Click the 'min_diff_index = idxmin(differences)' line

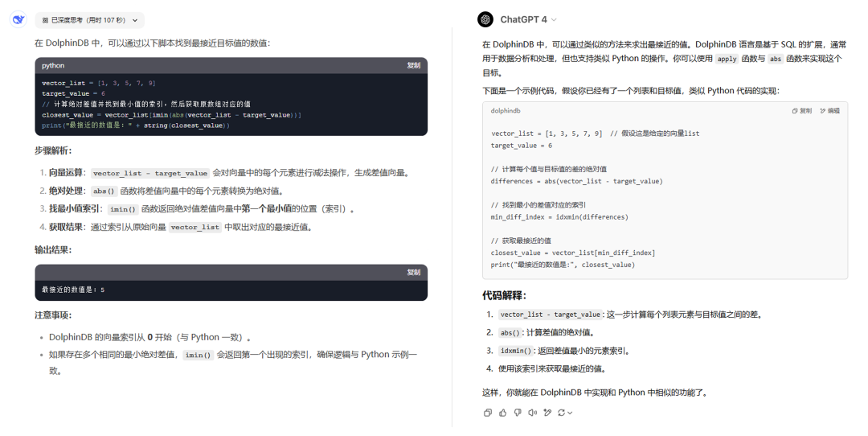click(559, 217)
